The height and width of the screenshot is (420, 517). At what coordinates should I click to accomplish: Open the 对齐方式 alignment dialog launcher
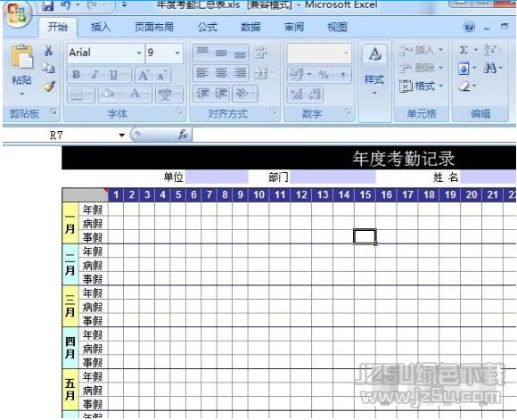tap(273, 111)
